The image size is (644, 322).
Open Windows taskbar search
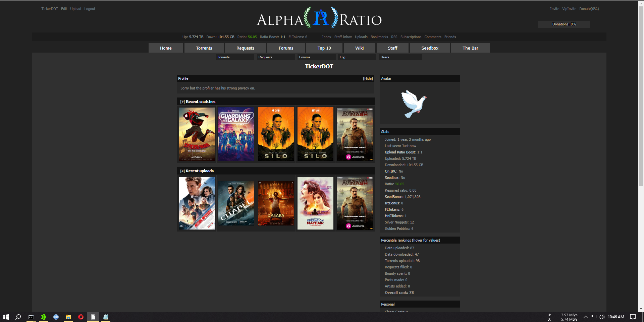pos(18,317)
